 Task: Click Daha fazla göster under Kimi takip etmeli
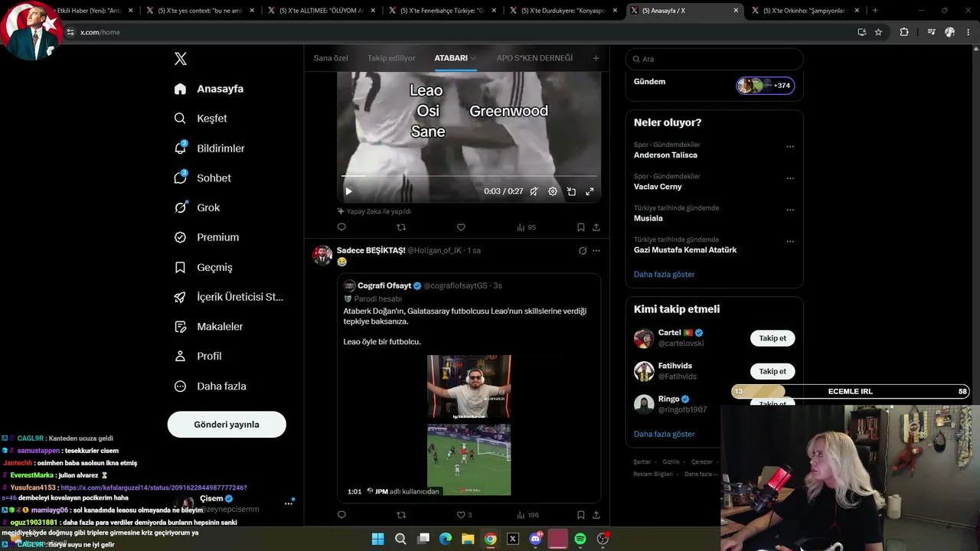click(x=665, y=434)
